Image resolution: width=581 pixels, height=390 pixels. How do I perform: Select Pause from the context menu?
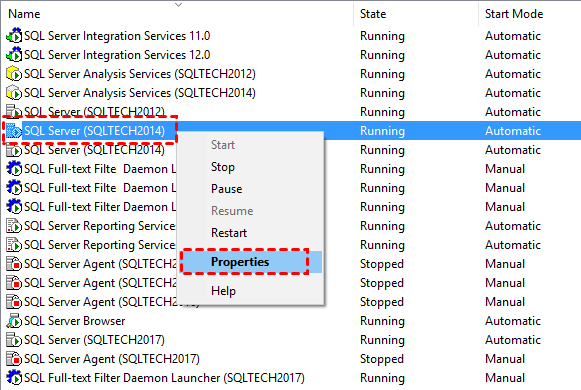coord(226,189)
